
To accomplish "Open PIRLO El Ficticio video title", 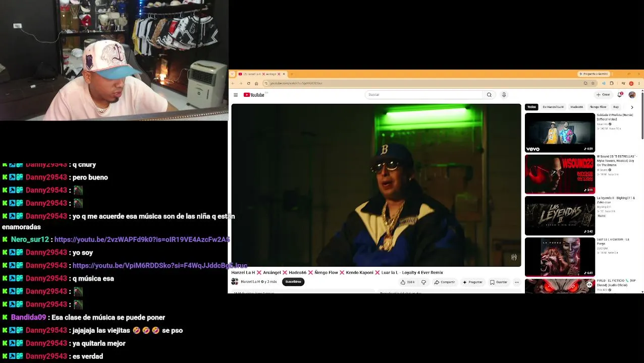I will [x=616, y=282].
